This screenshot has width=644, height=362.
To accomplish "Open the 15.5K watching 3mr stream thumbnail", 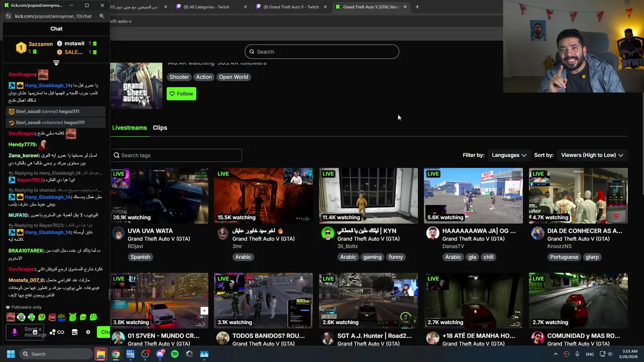I will click(x=263, y=196).
